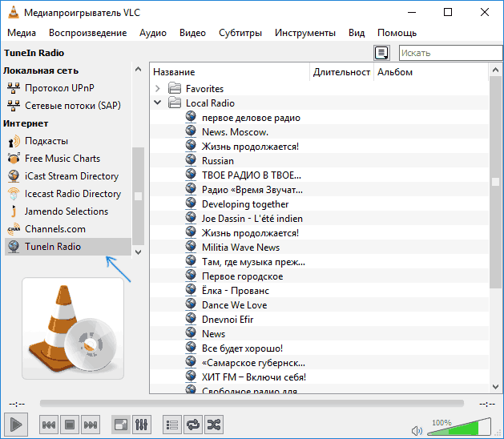This screenshot has width=504, height=439.
Task: Toggle fullscreen video mode button
Action: [x=121, y=425]
